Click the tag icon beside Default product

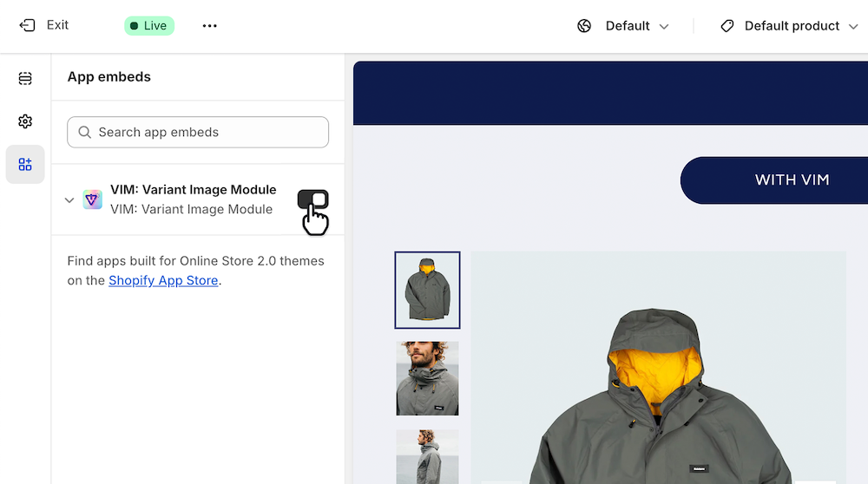pyautogui.click(x=727, y=26)
